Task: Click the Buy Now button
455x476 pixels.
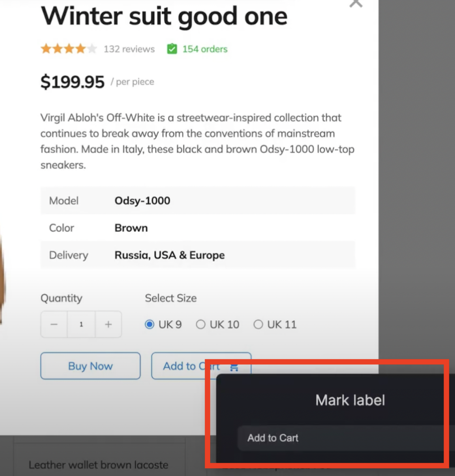Action: click(x=91, y=366)
